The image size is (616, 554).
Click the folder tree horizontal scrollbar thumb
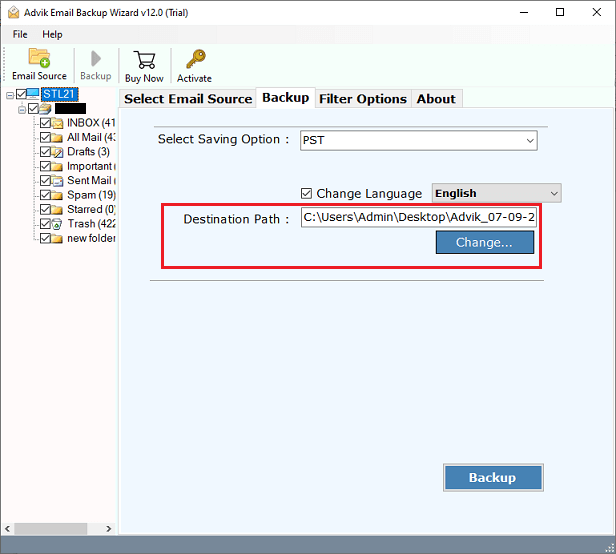[x=51, y=528]
